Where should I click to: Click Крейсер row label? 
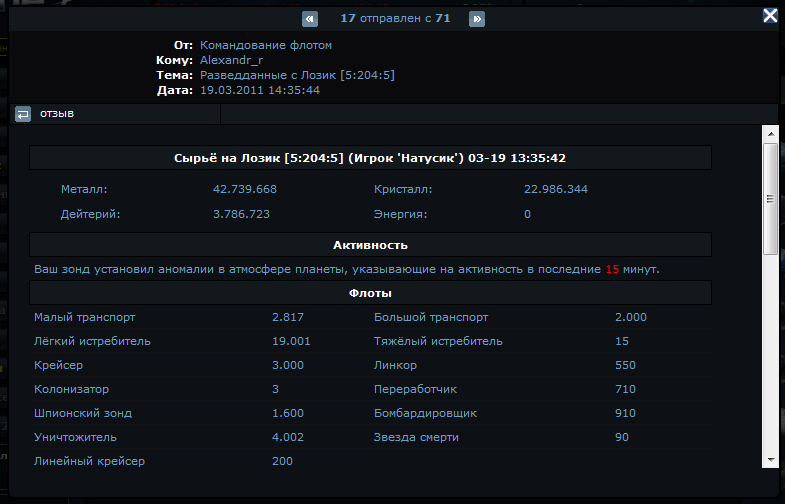tap(59, 365)
